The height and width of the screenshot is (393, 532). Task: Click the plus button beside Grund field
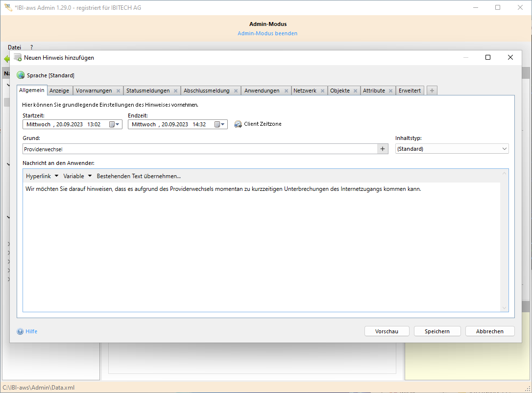click(x=383, y=149)
